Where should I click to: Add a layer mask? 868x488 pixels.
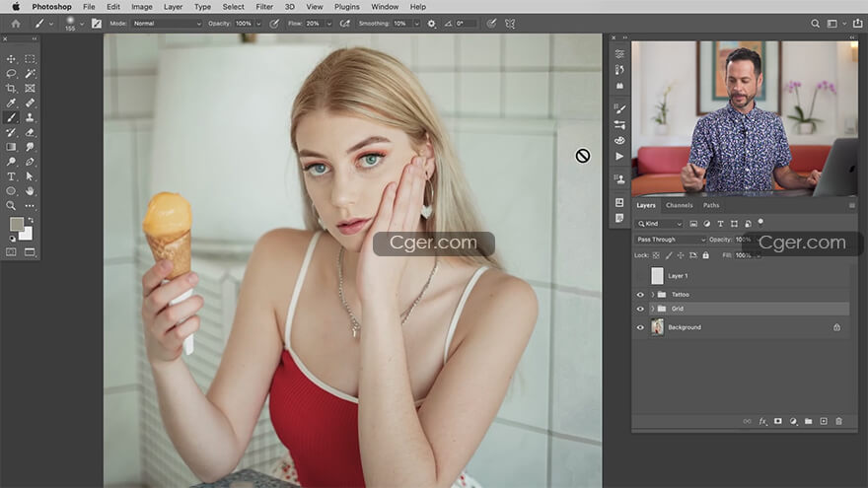[x=778, y=421]
